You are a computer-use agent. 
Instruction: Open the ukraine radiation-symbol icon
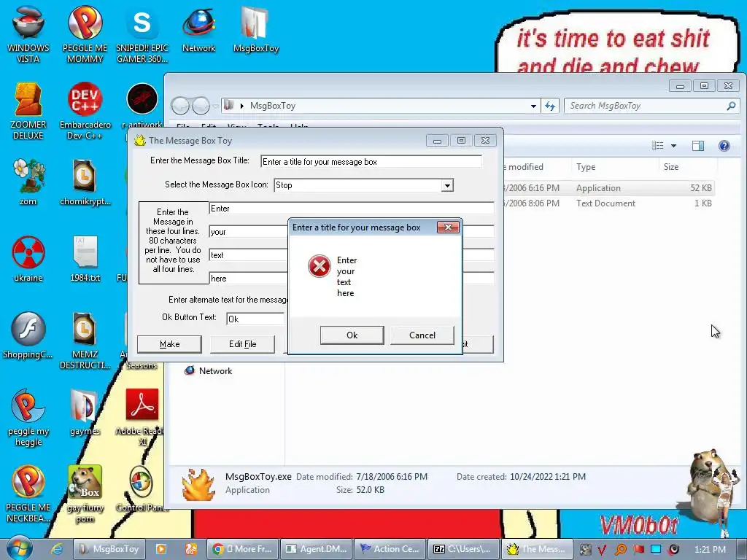click(x=28, y=259)
